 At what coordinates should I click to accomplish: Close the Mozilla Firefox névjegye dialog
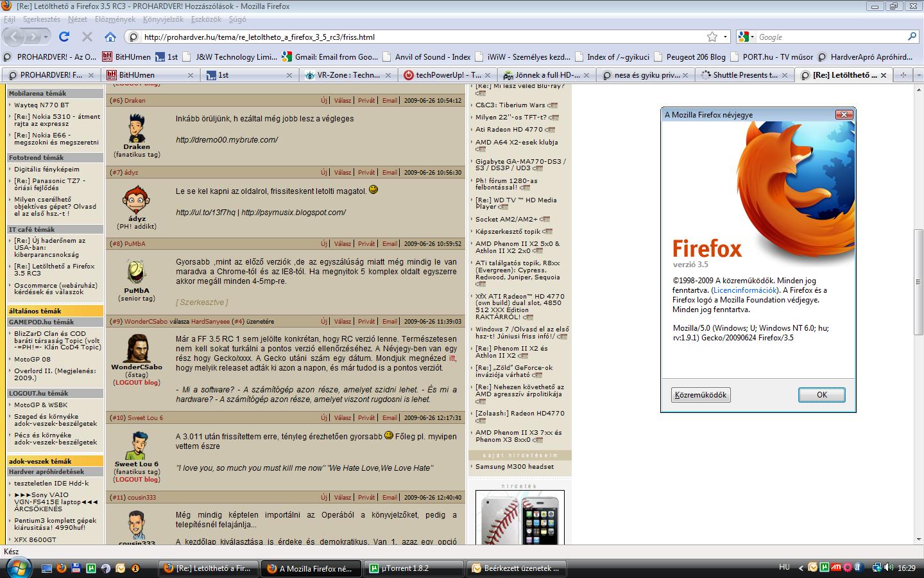[844, 114]
